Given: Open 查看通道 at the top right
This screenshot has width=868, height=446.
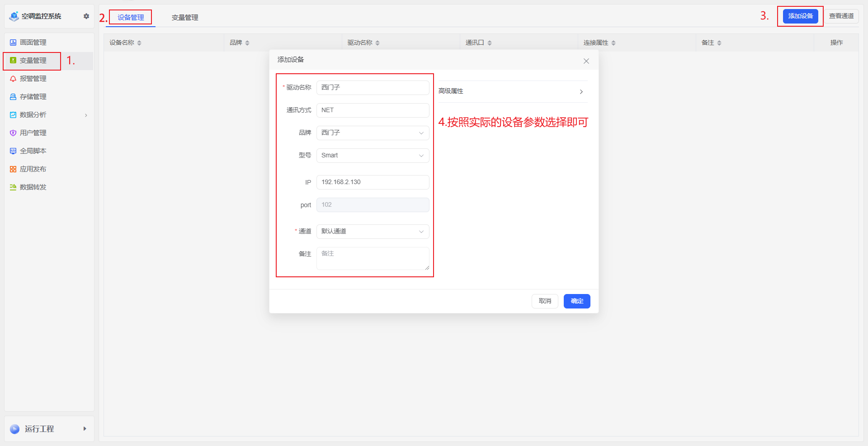Looking at the screenshot, I should coord(842,16).
